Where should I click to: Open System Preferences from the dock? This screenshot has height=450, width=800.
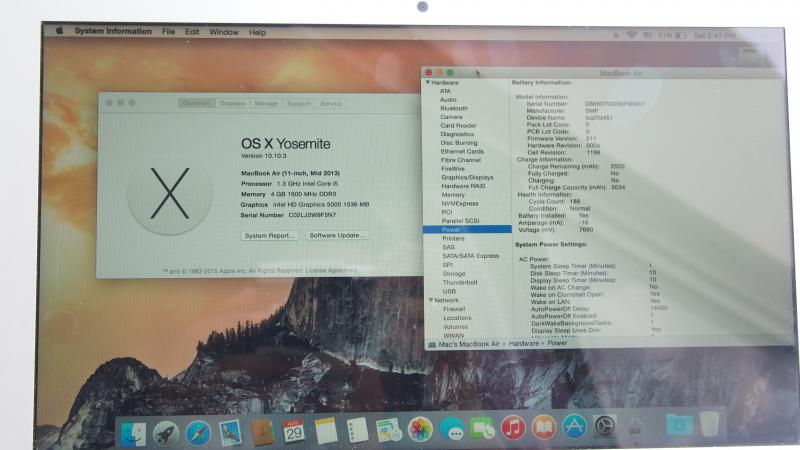click(604, 427)
